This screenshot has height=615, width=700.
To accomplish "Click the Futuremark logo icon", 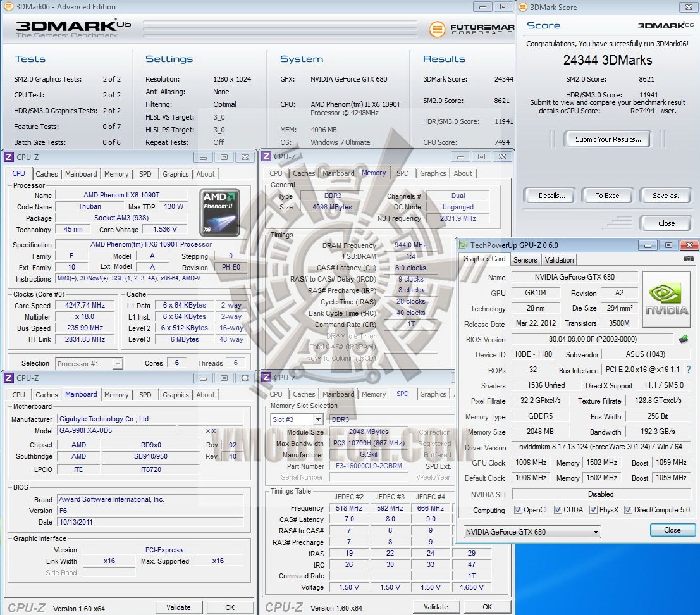I will click(437, 29).
